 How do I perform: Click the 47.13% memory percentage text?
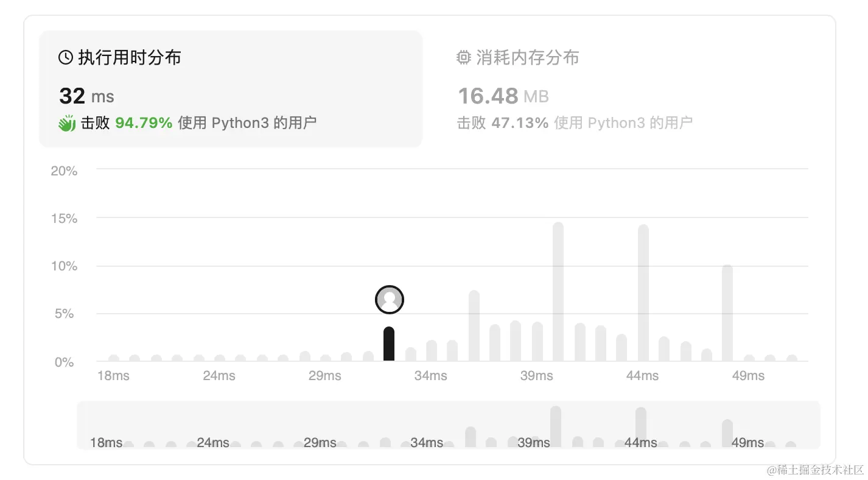click(520, 123)
